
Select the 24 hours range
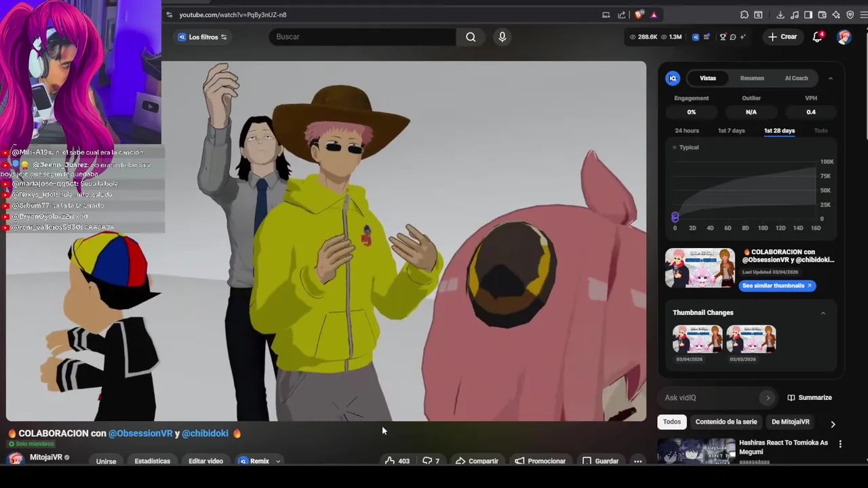coord(686,131)
